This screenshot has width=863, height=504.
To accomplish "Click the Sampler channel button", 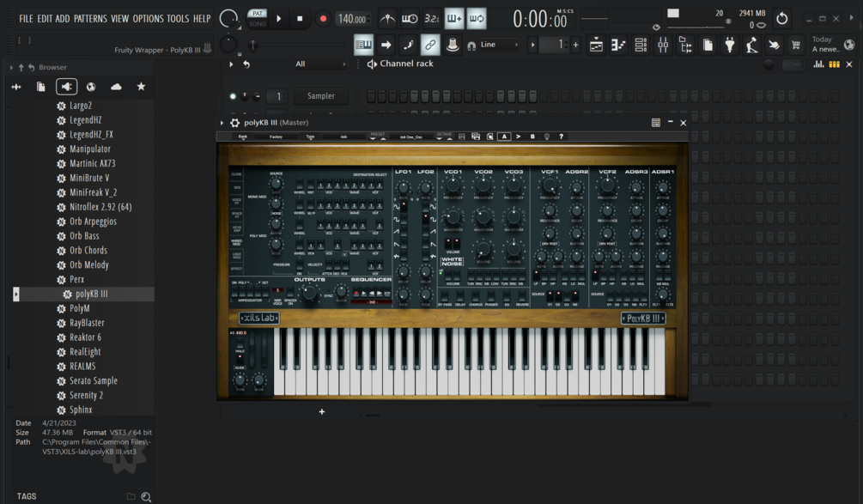I will point(321,96).
